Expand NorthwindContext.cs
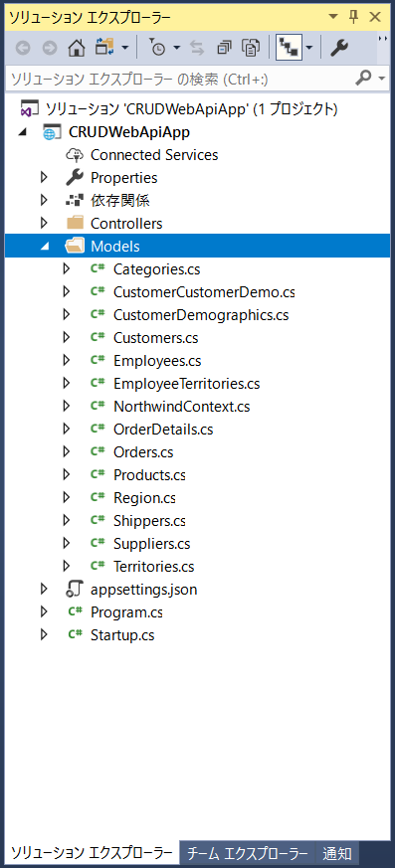This screenshot has width=395, height=868. pos(67,406)
